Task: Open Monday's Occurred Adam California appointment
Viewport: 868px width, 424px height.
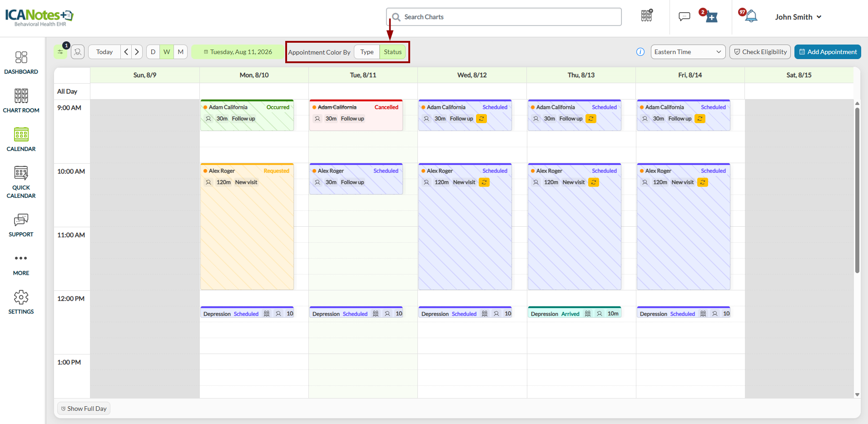Action: (247, 115)
